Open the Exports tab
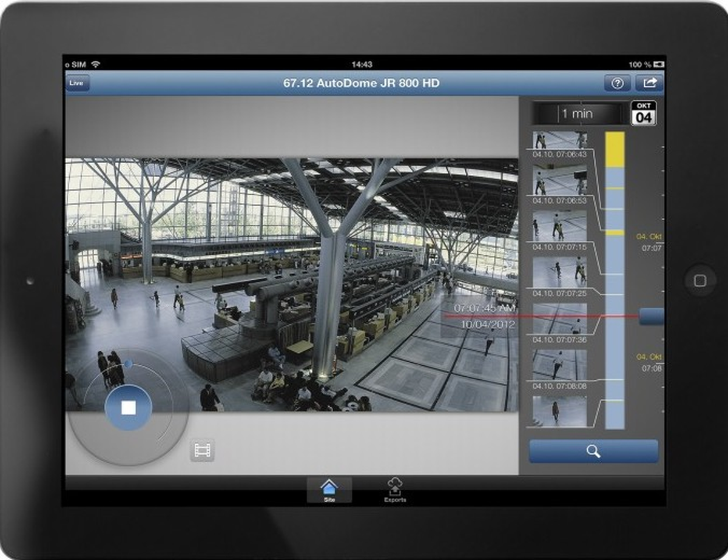 click(x=395, y=490)
